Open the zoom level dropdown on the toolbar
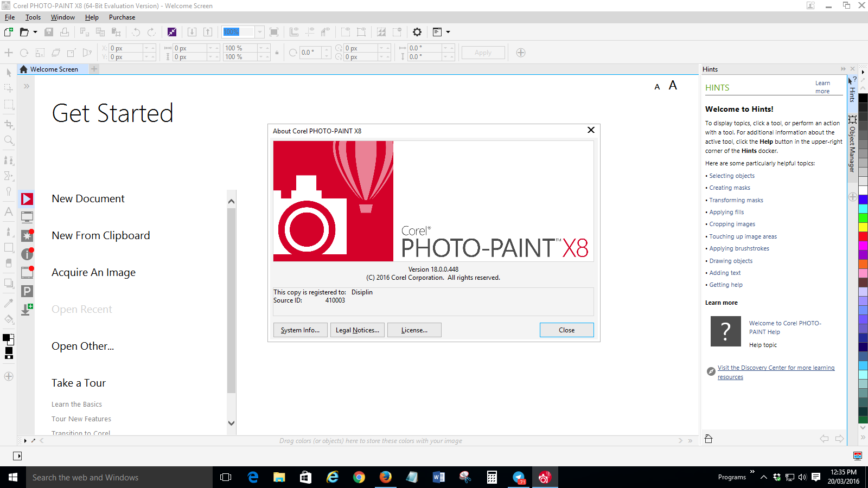The height and width of the screenshot is (488, 868). click(259, 31)
